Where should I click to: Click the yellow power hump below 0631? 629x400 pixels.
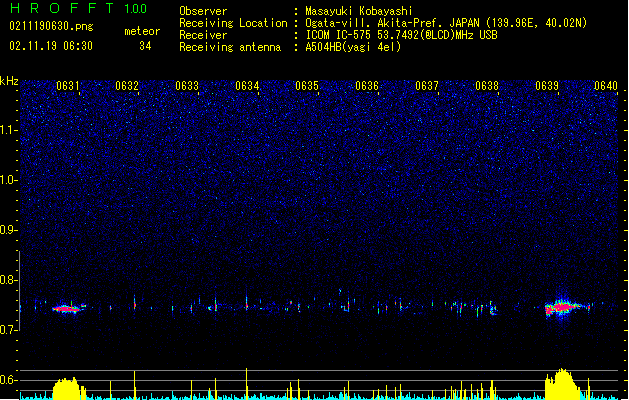point(67,388)
